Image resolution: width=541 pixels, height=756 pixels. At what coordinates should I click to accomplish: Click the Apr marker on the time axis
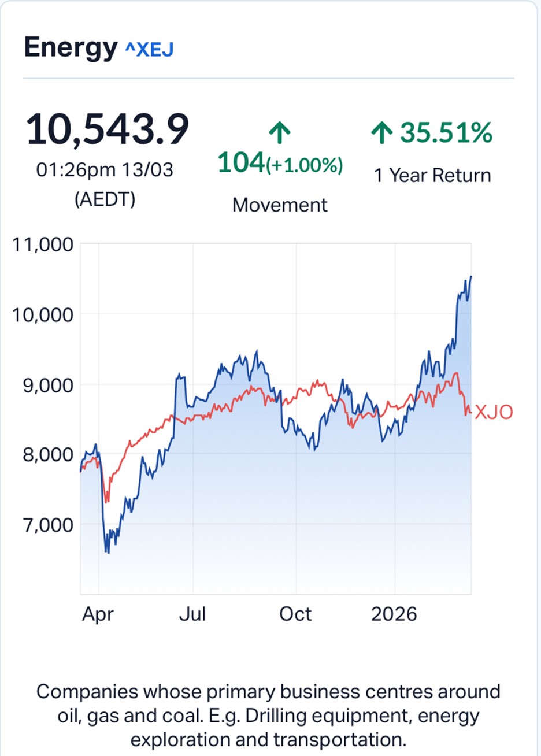click(x=98, y=614)
